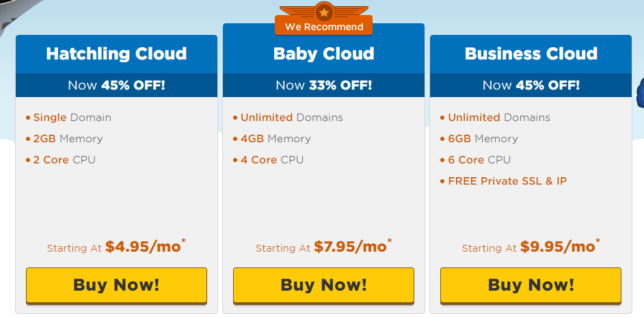Select the Business Cloud plan header
The width and height of the screenshot is (644, 318).
pos(531,54)
